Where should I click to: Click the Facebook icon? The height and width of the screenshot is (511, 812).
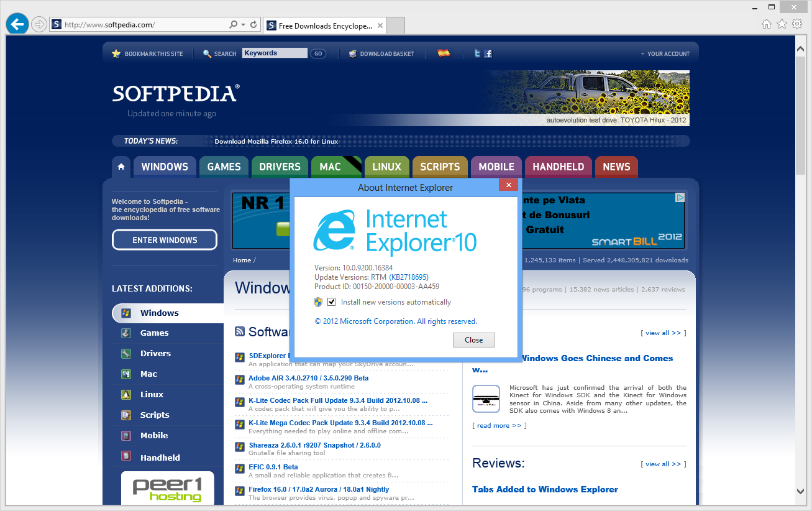coord(488,53)
